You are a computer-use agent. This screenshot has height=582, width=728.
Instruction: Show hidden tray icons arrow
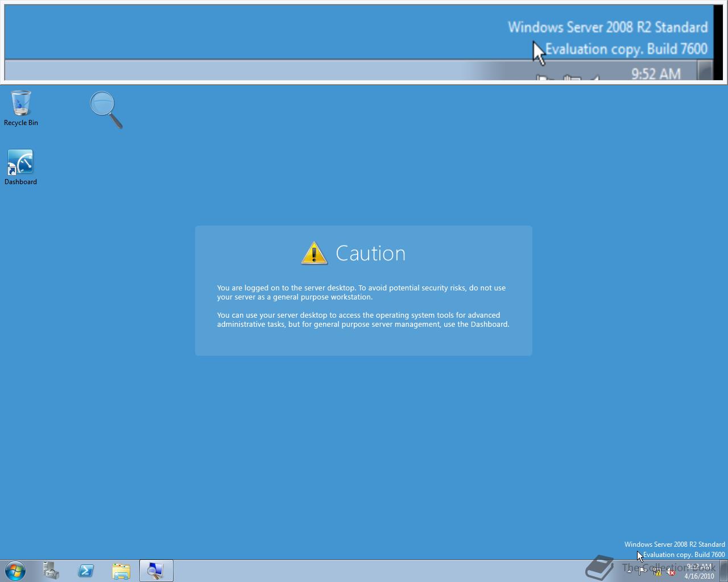pos(629,571)
